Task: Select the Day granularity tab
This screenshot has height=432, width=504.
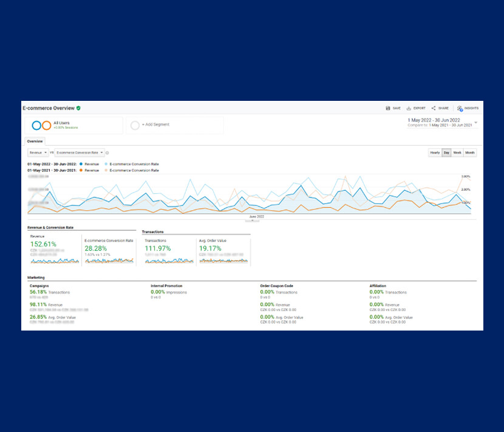Action: pos(446,153)
